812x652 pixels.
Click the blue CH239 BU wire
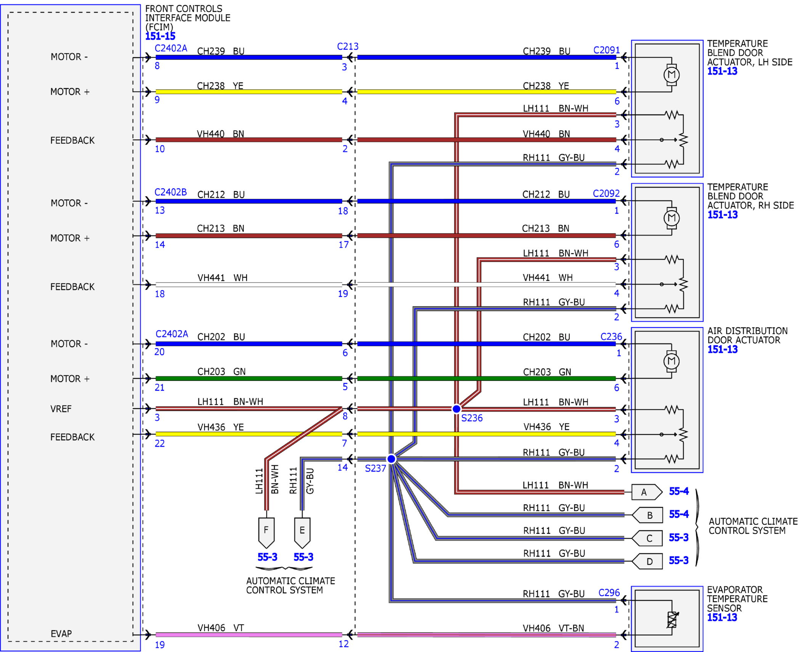(249, 57)
